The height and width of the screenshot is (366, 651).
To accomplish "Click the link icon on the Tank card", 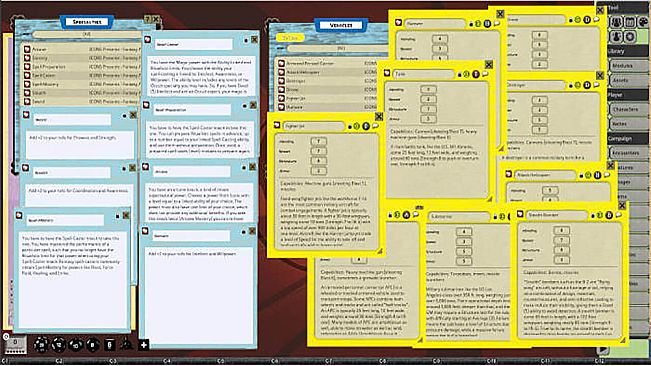I will (x=387, y=73).
